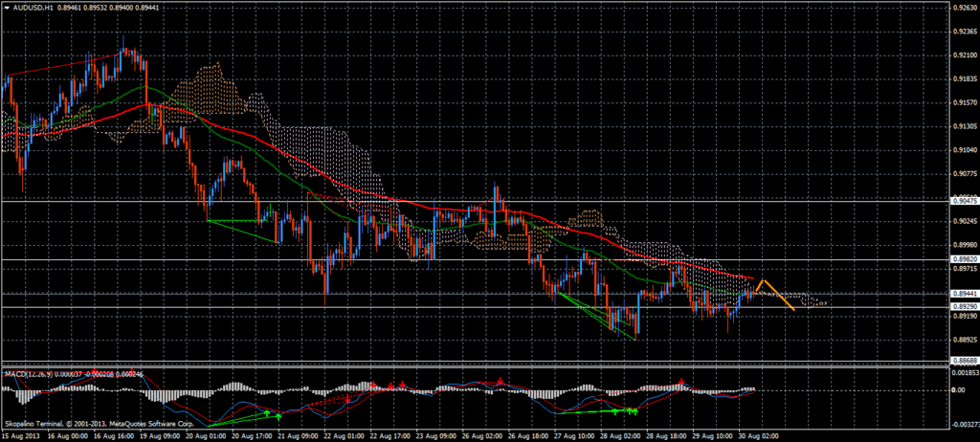Click the 0.90245 price axis label
Screen dimensions: 980x442
coord(963,221)
